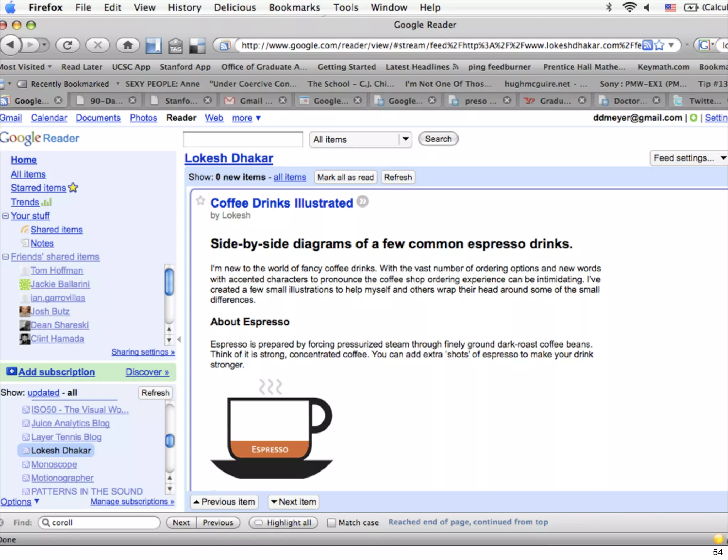Click the RSS feed icon in address bar
Screen dimensions: 728x560
pos(648,45)
